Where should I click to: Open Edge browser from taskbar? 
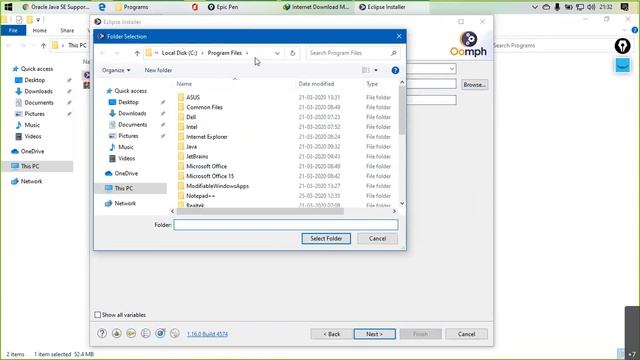coord(102,7)
